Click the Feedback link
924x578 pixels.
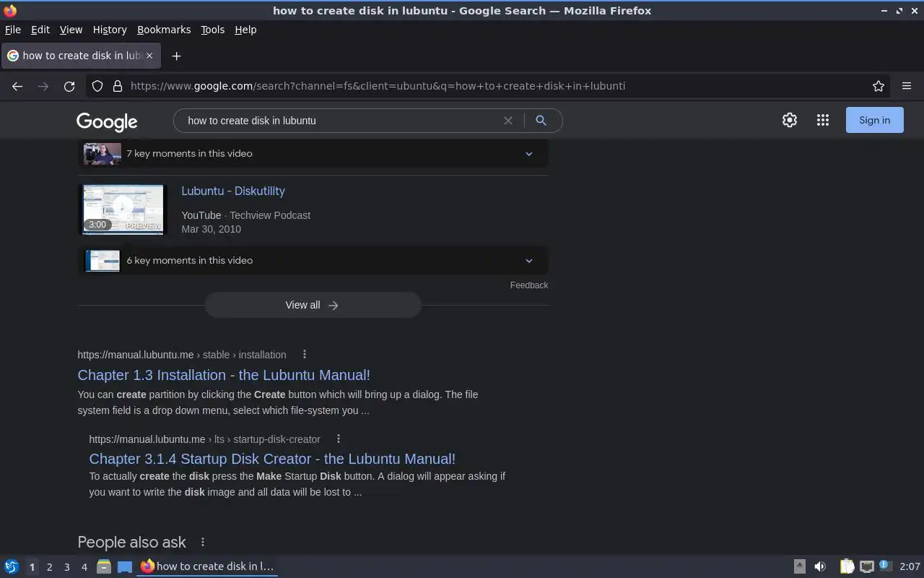pyautogui.click(x=529, y=285)
